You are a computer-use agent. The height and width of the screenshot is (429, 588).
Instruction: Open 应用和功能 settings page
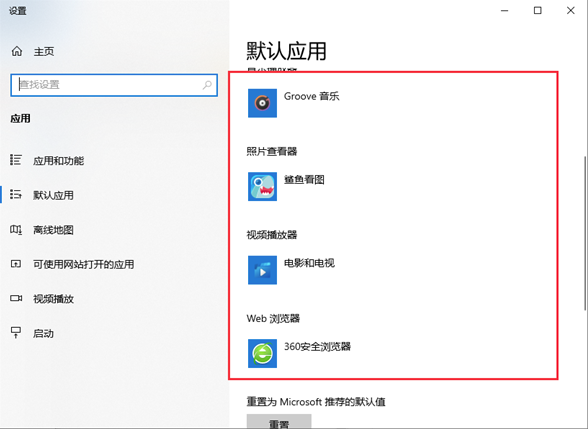[58, 161]
